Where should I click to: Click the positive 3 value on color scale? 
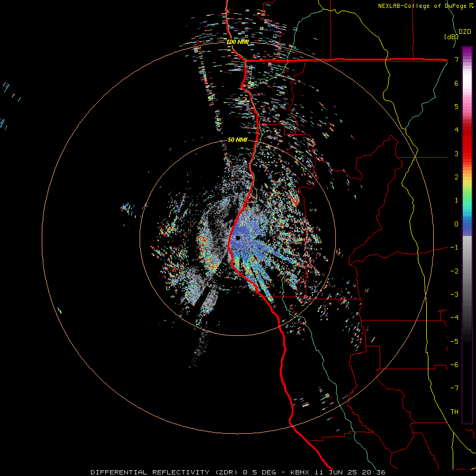pyautogui.click(x=456, y=153)
